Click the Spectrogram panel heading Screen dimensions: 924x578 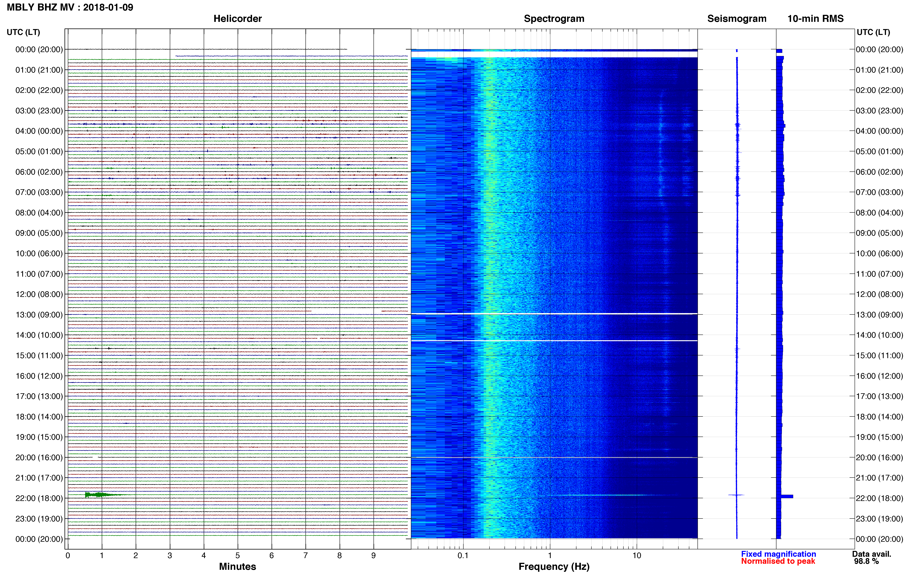click(554, 19)
